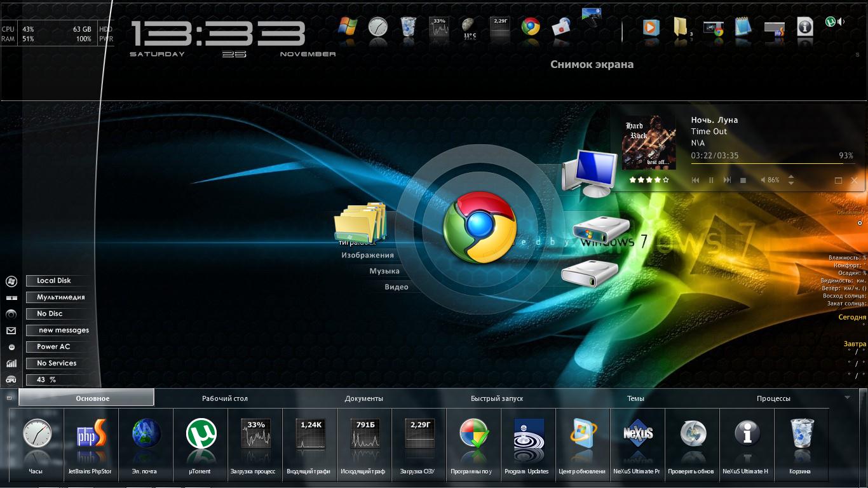This screenshot has width=868, height=488.
Task: Open the stacked folders icon in the circle launcher
Action: point(361,224)
